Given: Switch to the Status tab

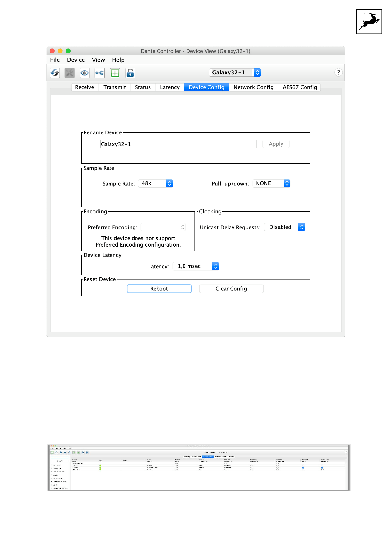Looking at the screenshot, I should [143, 87].
